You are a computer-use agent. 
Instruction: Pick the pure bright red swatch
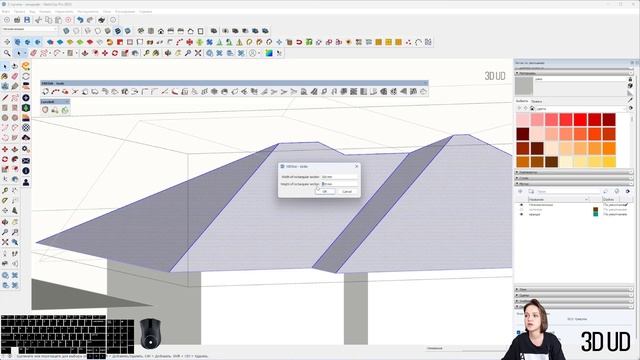click(x=580, y=119)
